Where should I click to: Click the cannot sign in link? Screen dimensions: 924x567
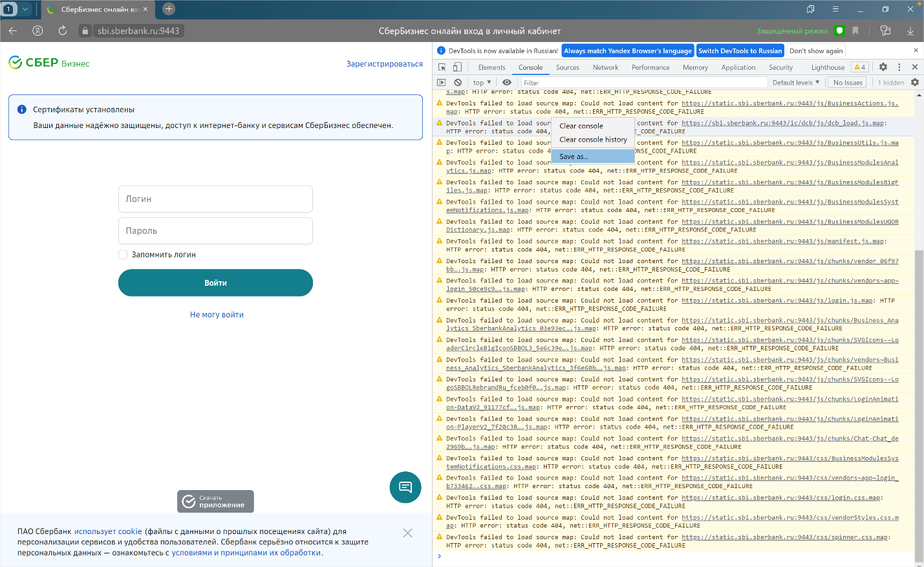point(217,315)
